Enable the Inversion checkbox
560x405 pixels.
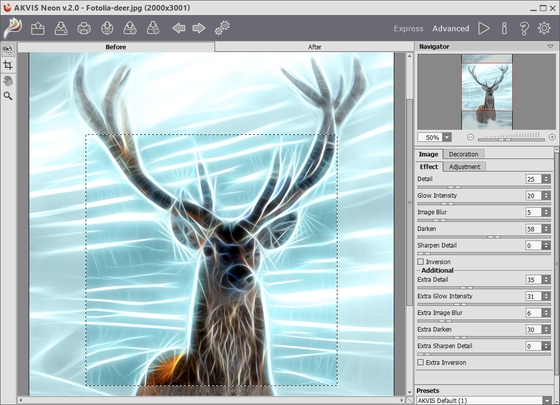pyautogui.click(x=421, y=261)
